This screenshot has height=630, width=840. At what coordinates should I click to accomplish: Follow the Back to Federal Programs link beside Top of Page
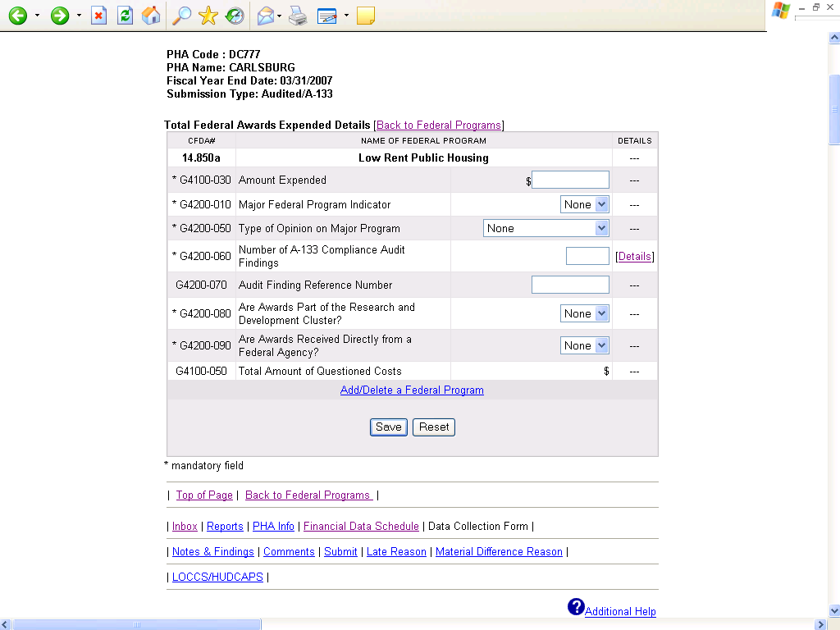click(308, 495)
